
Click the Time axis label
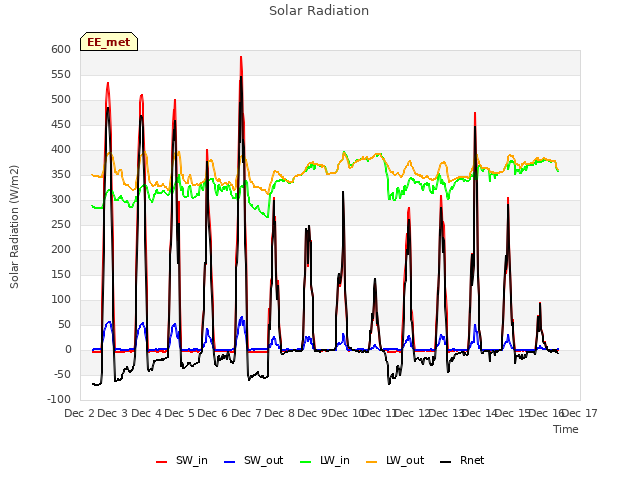(x=566, y=429)
